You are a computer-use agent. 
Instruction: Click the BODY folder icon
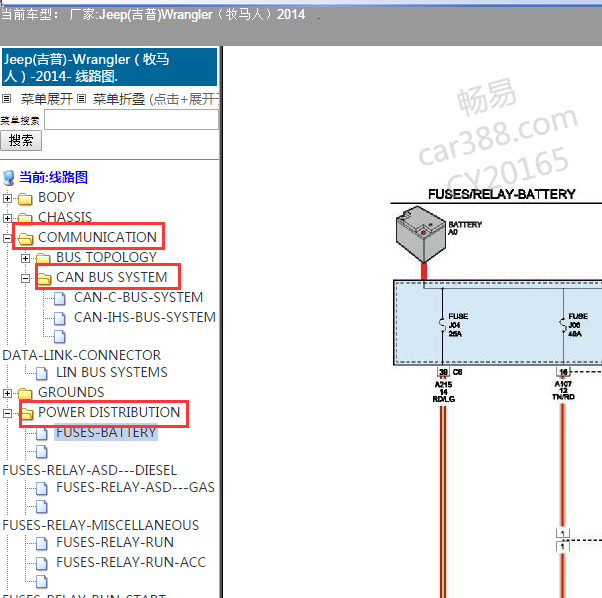(x=25, y=198)
